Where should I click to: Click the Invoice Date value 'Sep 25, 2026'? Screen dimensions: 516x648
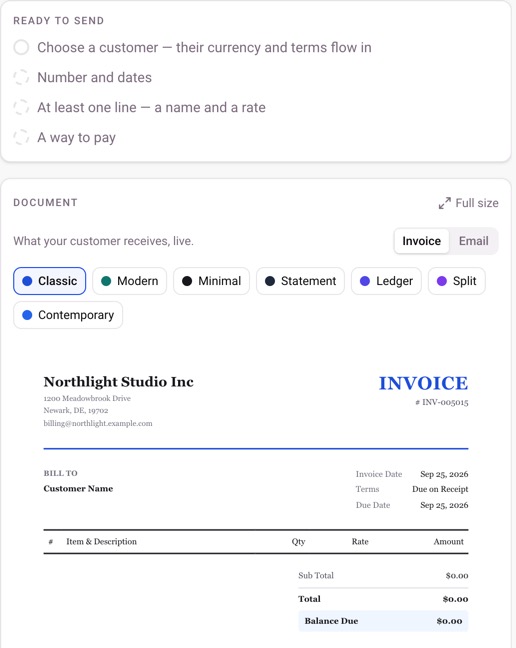[444, 474]
